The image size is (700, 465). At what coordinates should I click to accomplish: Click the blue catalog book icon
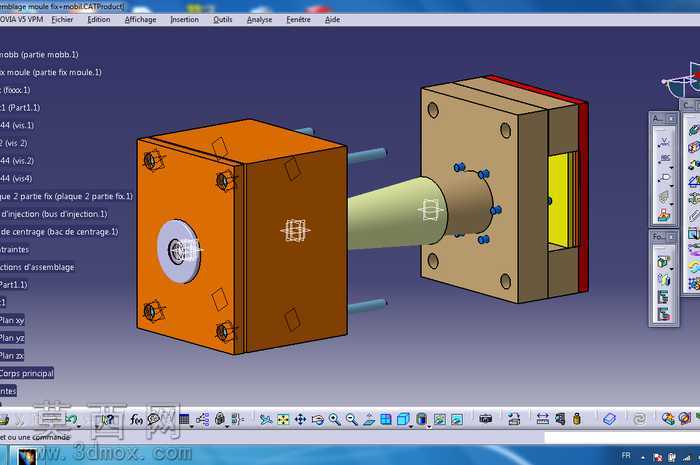pos(609,419)
